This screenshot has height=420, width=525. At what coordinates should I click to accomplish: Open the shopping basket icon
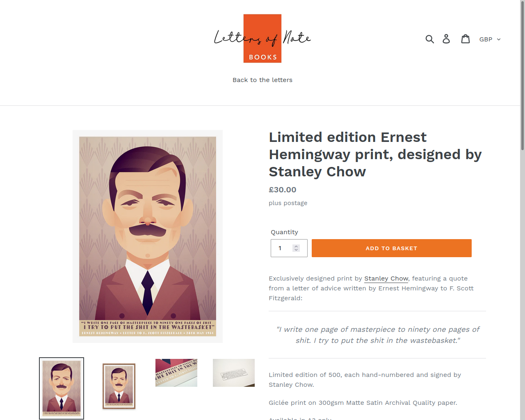[x=466, y=39]
